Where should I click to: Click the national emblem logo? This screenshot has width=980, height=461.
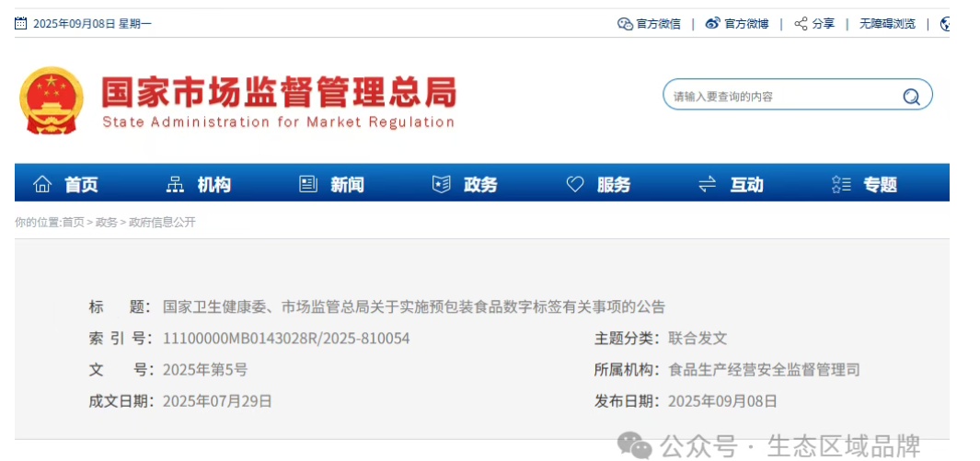coord(51,100)
